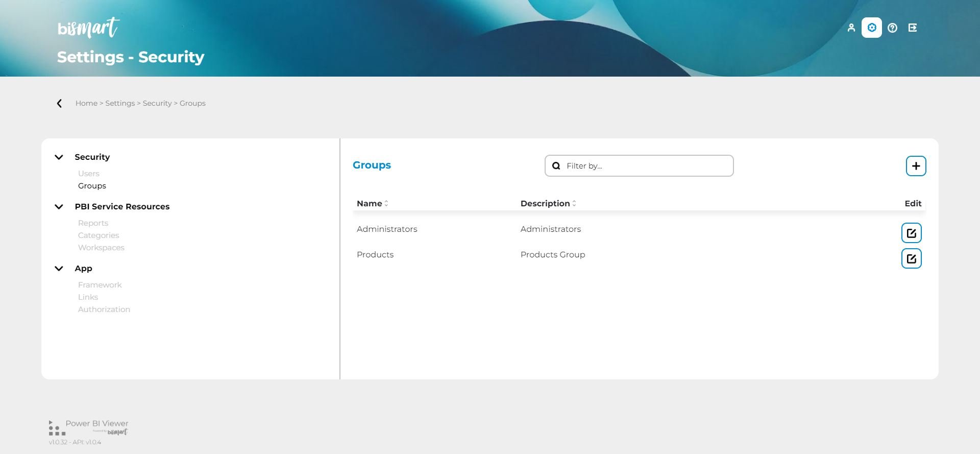
Task: Collapse the App section
Action: [x=59, y=269]
